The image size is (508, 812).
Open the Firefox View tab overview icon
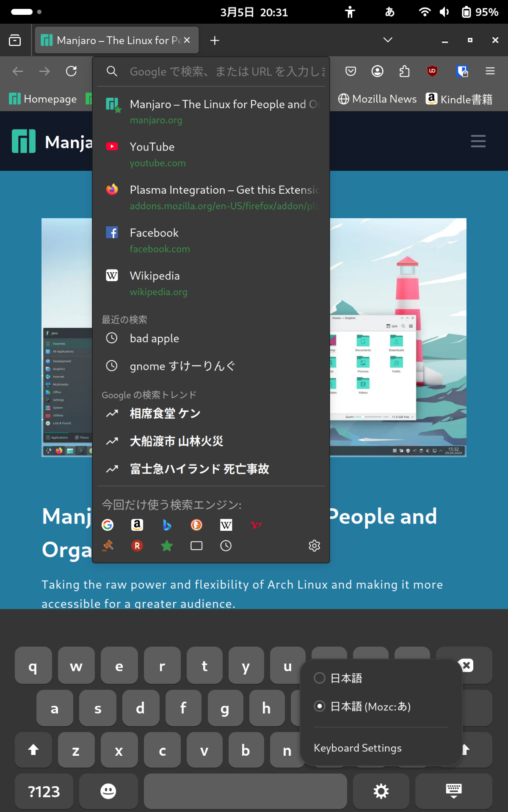(x=15, y=40)
